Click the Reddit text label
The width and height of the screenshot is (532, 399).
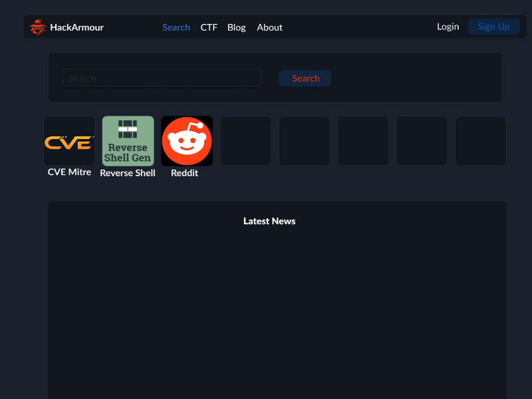(184, 173)
